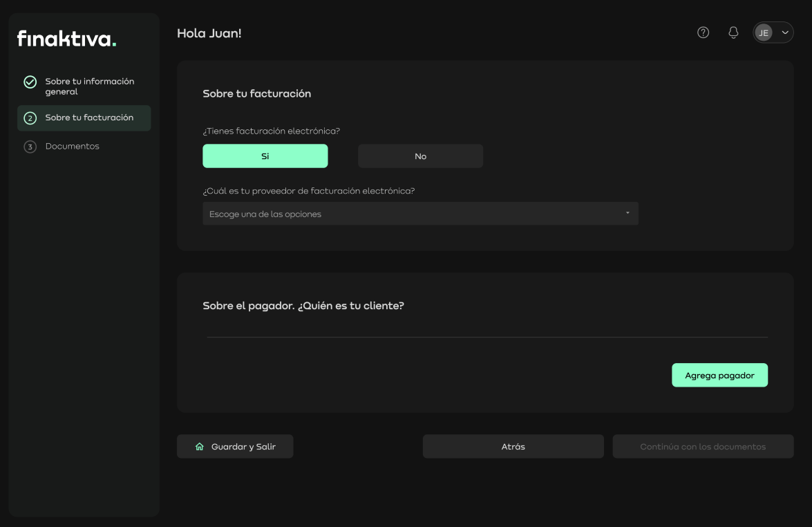
Task: Click Continúa con los documentos button
Action: pos(704,446)
